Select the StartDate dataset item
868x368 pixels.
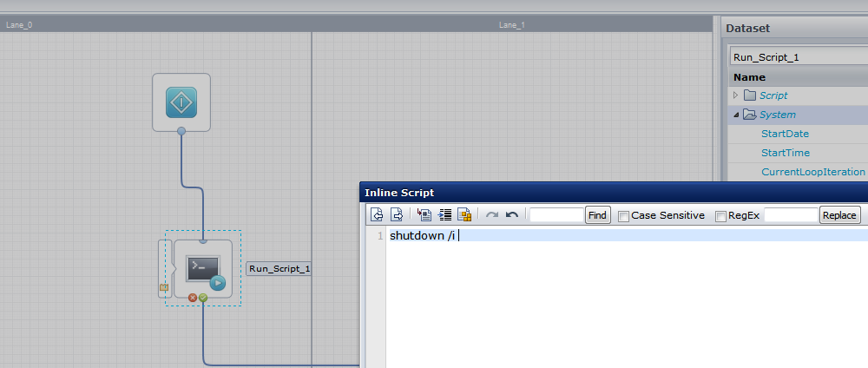785,134
